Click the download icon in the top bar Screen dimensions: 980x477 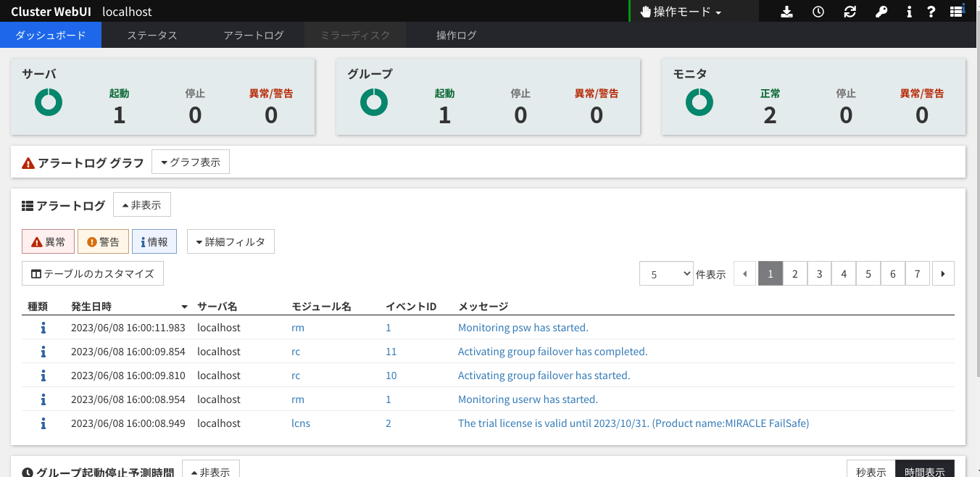click(786, 12)
